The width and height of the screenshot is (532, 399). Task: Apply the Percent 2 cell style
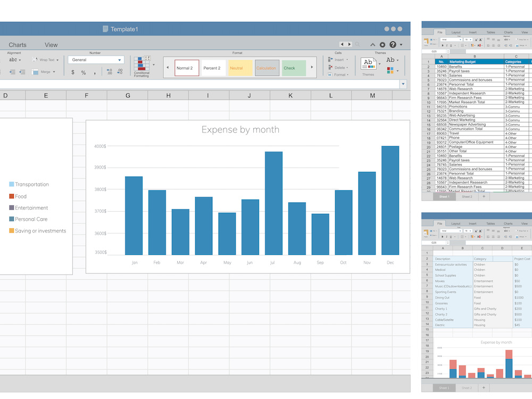[x=213, y=68]
